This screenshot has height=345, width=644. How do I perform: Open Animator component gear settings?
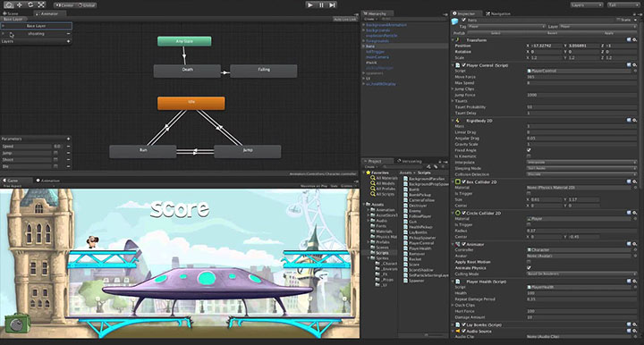(x=634, y=244)
